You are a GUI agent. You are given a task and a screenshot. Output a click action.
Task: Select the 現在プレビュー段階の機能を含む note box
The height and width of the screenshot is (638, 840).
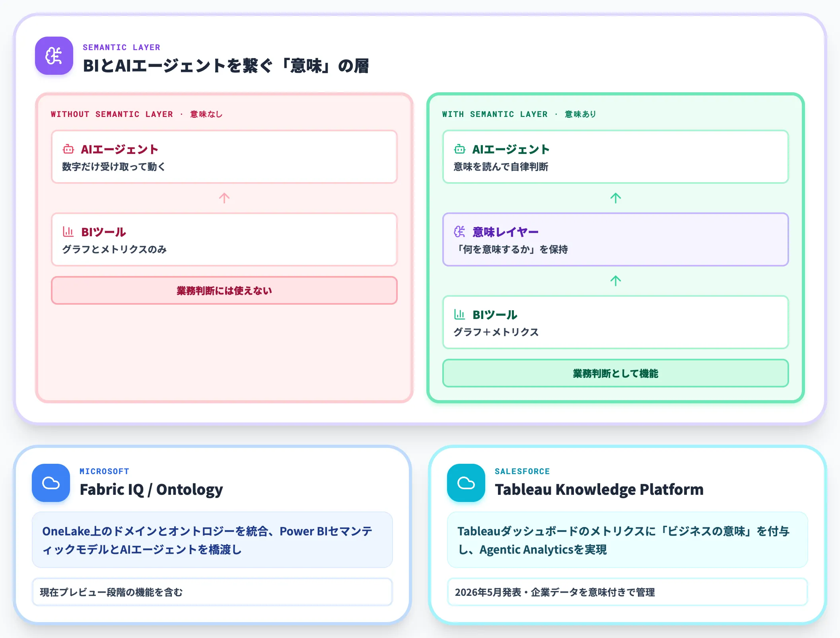click(212, 592)
